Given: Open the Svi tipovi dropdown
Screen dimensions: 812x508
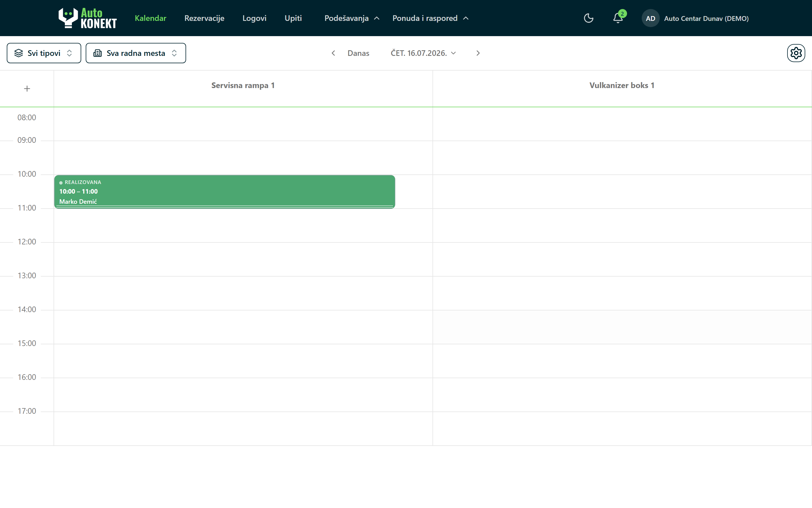Looking at the screenshot, I should [x=44, y=53].
